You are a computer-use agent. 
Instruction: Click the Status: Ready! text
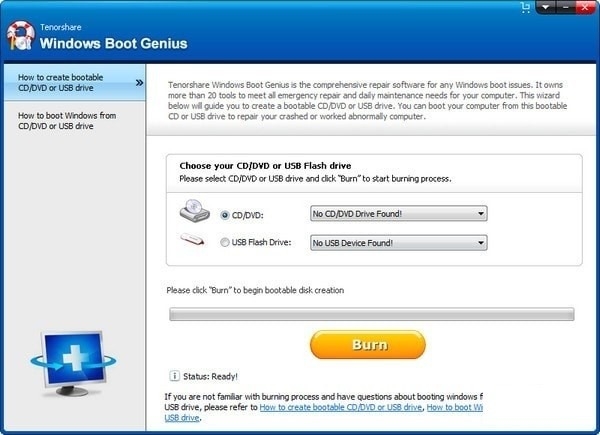tap(210, 376)
